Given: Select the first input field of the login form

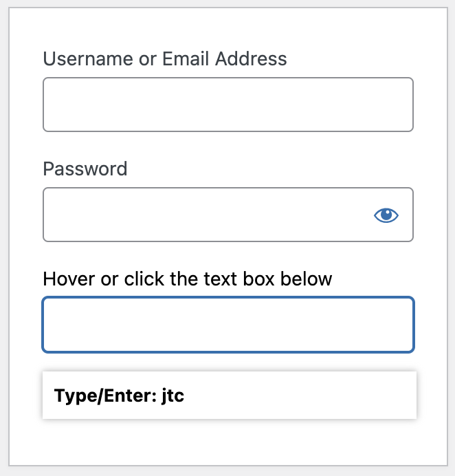Looking at the screenshot, I should tap(228, 105).
